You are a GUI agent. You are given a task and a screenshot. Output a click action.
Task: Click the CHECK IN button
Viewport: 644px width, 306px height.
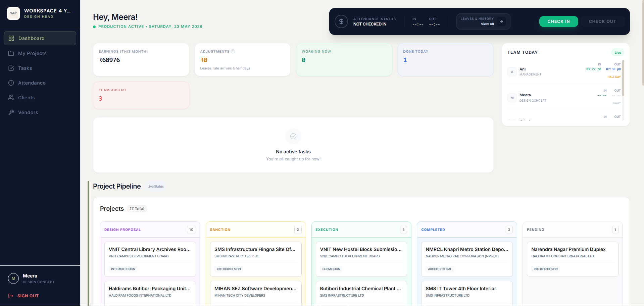click(558, 21)
